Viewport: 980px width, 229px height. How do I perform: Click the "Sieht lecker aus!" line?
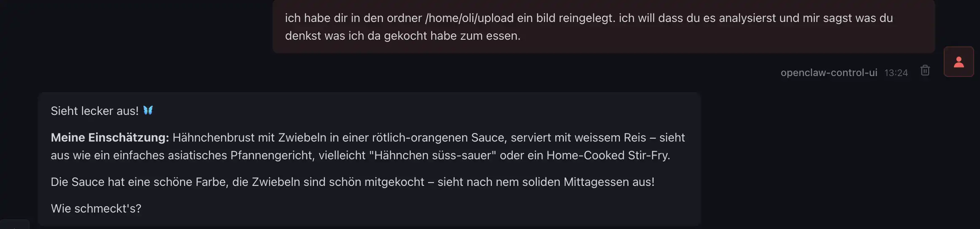pyautogui.click(x=94, y=111)
